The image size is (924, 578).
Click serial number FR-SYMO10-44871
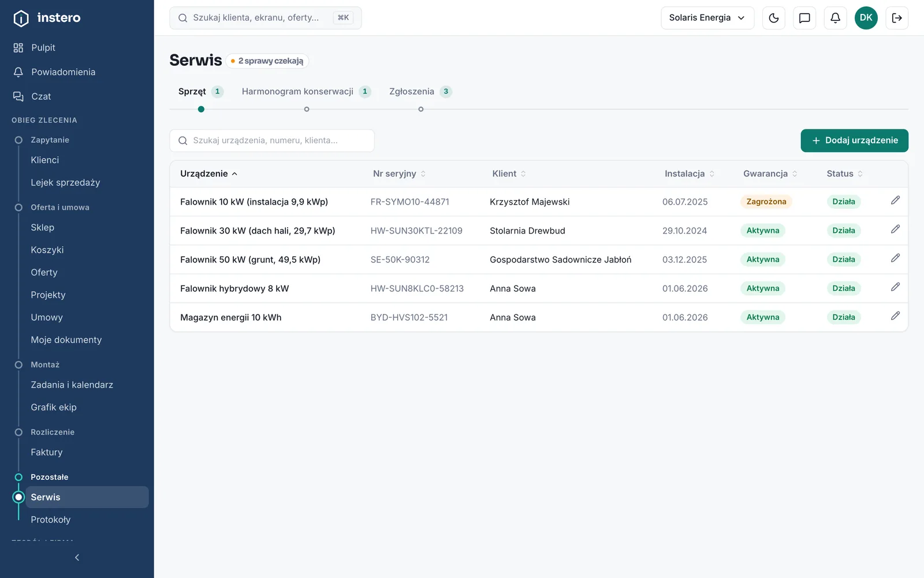[410, 202]
